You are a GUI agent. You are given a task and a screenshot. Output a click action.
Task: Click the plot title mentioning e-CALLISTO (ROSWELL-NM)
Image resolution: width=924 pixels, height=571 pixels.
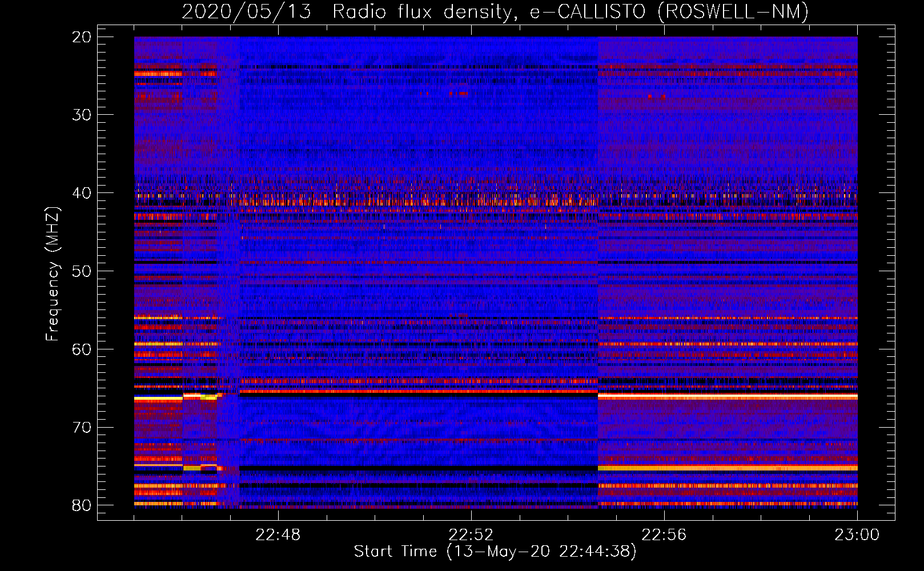pyautogui.click(x=495, y=11)
